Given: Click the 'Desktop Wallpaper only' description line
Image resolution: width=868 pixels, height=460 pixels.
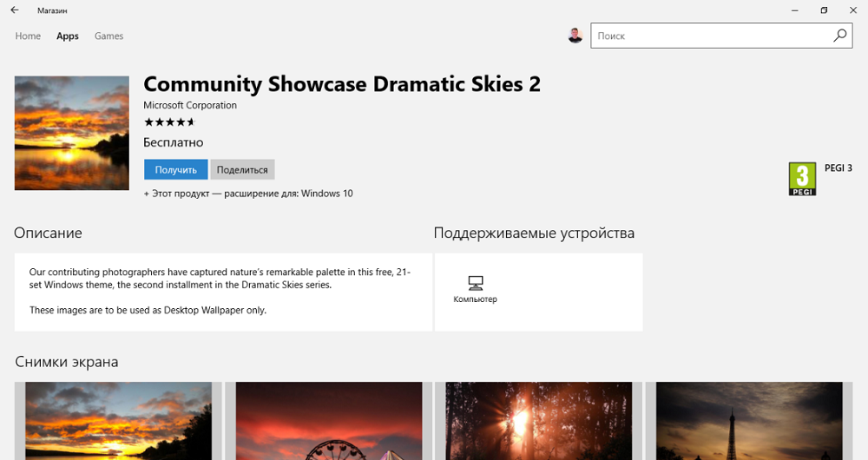Looking at the screenshot, I should point(148,310).
